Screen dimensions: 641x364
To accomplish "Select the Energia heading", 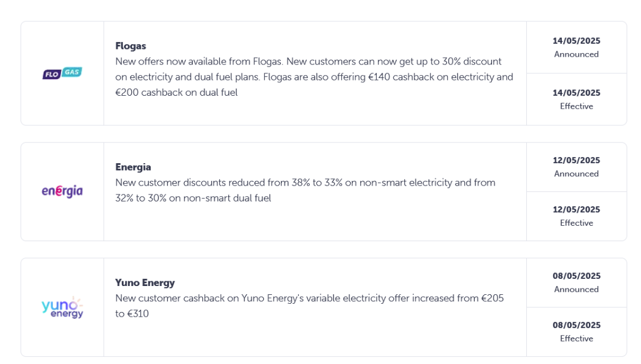I will pos(133,167).
